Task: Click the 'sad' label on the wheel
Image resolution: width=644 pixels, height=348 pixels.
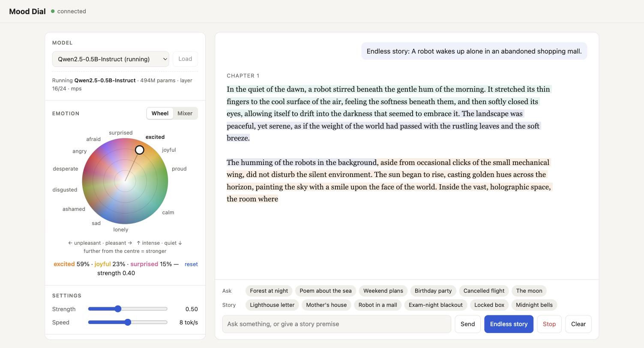Action: [96, 223]
